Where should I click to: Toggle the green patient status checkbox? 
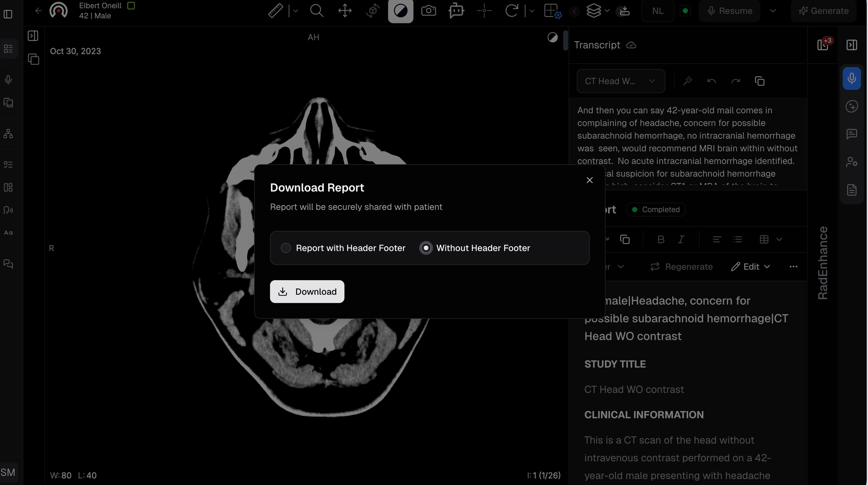coord(131,6)
